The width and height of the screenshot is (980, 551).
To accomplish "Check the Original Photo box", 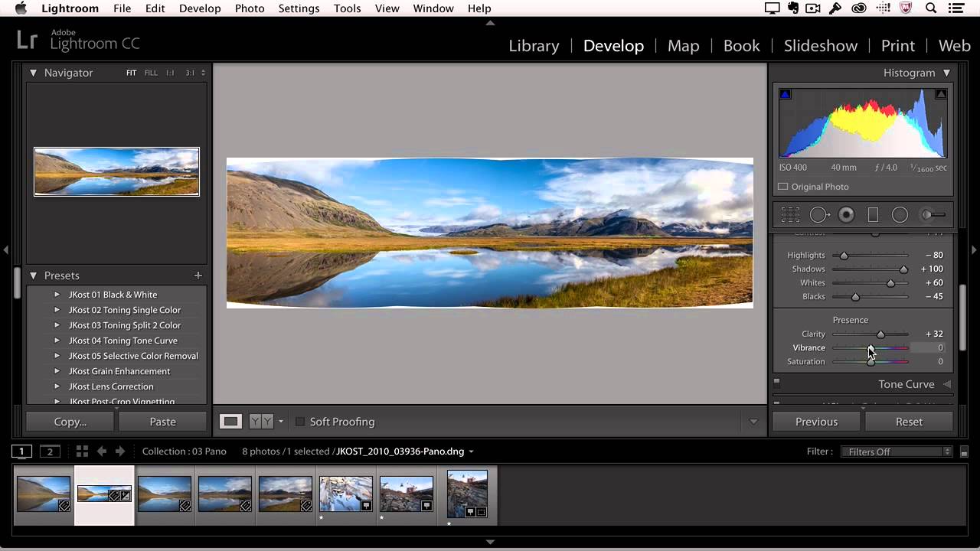I will point(782,187).
